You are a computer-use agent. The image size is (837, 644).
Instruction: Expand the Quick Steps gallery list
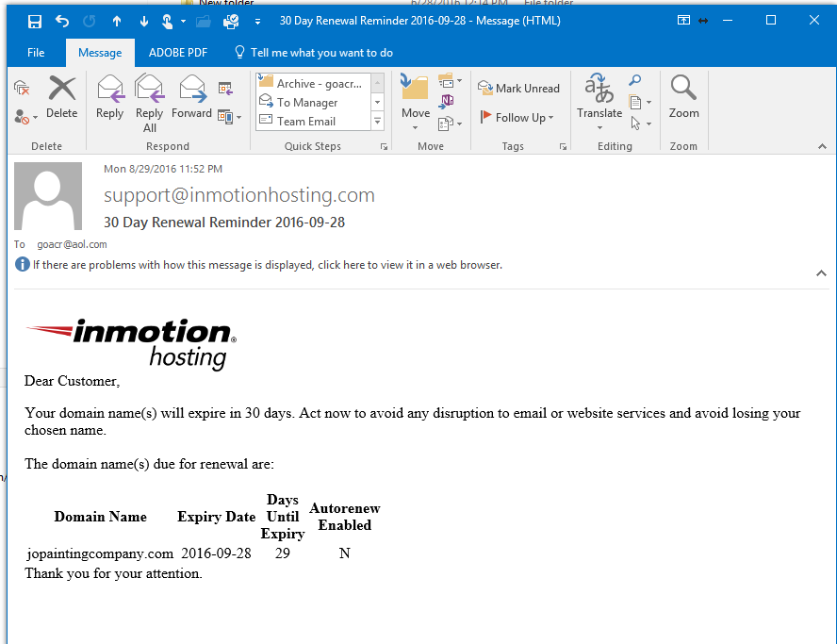click(378, 122)
